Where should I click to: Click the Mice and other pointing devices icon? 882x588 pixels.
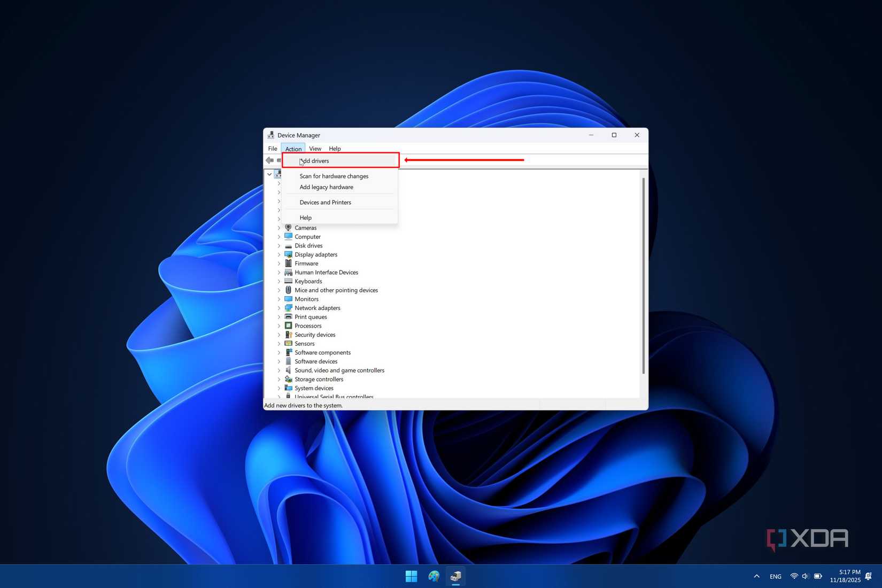[x=288, y=290]
